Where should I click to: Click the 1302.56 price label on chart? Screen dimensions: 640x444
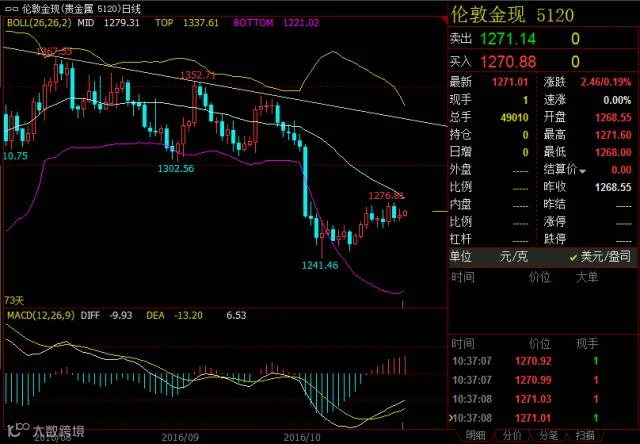point(176,169)
